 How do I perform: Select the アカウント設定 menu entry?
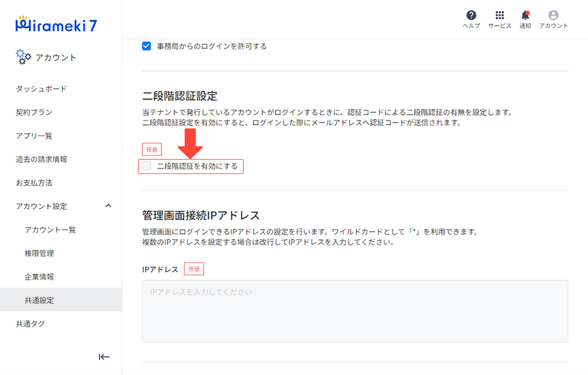click(x=41, y=206)
